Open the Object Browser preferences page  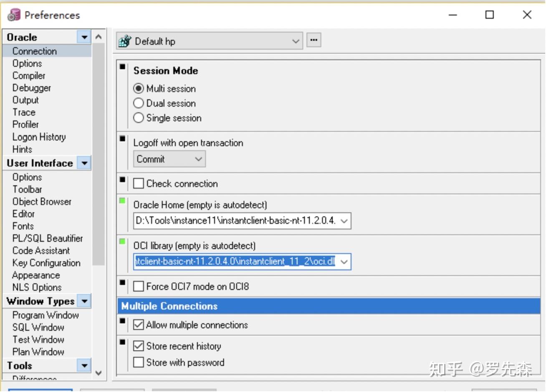pos(42,201)
